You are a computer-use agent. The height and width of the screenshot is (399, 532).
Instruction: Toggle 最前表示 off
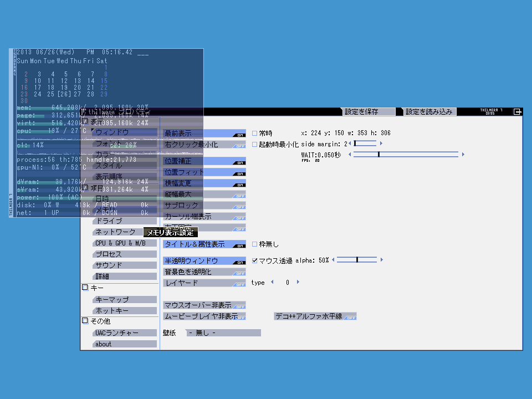click(204, 134)
